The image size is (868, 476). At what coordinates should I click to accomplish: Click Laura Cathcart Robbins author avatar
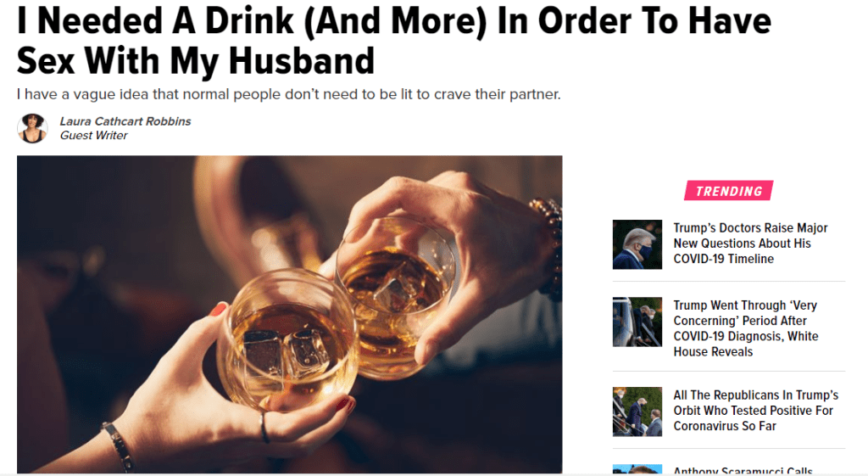(x=32, y=129)
